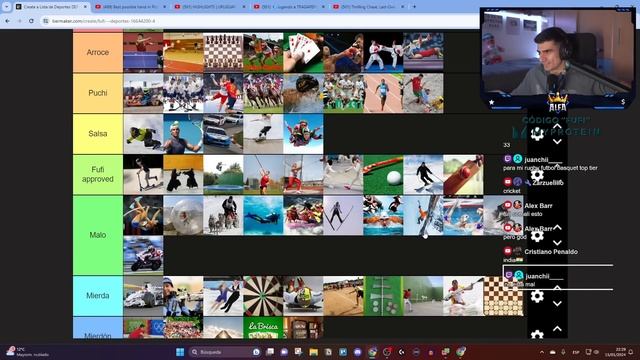Pick the La Brisca image in bottom row
Screen dimensions: 640x360
(263, 328)
